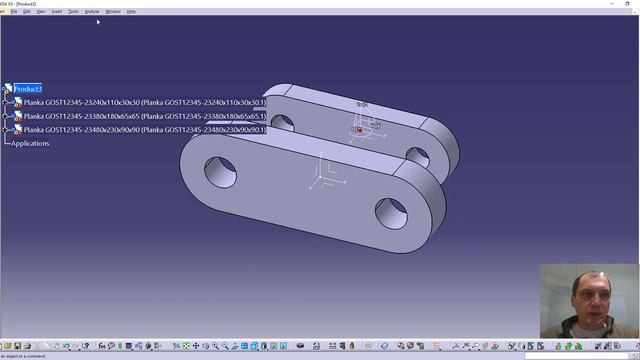640x360 pixels.
Task: Click the Print icon in bottom toolbar
Action: 27,346
